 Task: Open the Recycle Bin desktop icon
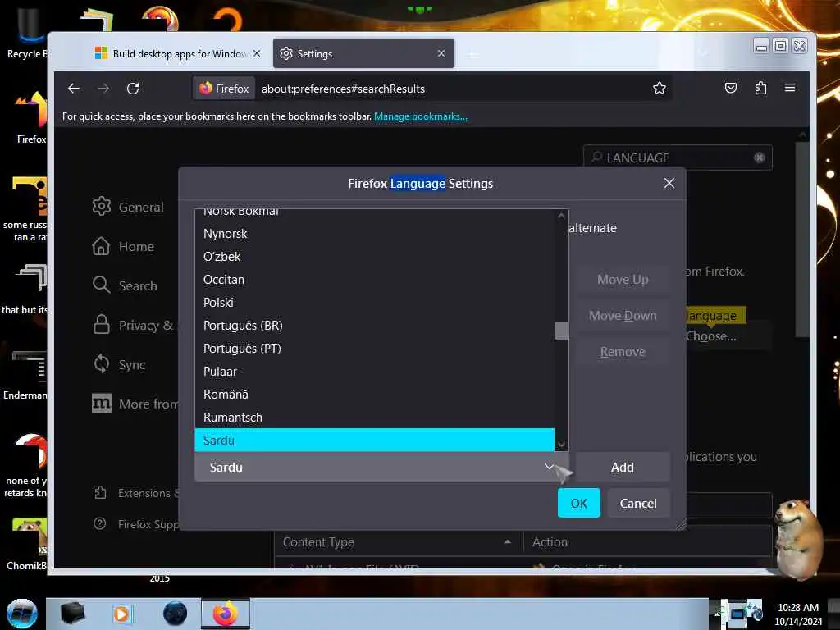[x=25, y=33]
